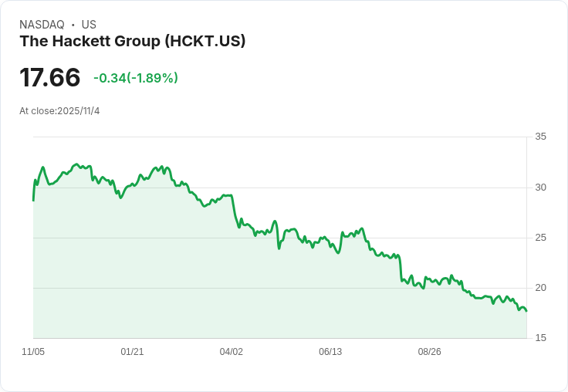Click the US market label
Viewport: 568px width, 392px height.
pos(89,25)
